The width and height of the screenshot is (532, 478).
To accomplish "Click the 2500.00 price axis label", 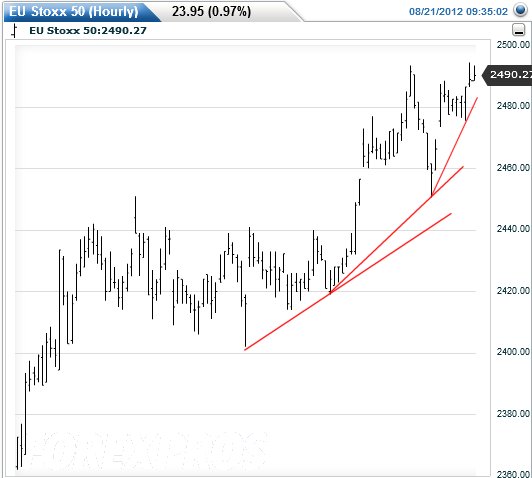I will [x=513, y=45].
